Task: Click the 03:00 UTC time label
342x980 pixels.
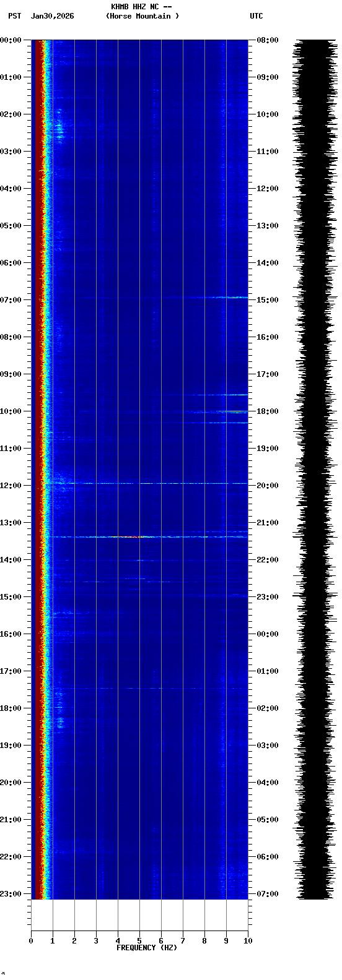Action: tap(268, 746)
